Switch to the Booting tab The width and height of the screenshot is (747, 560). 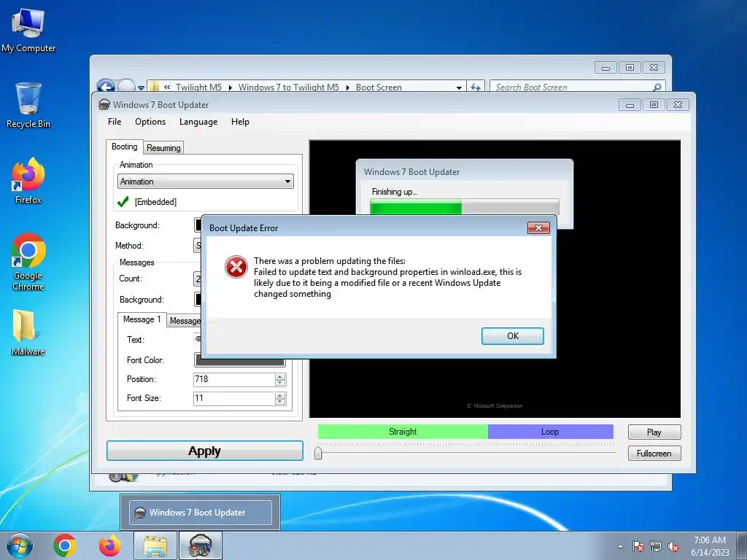tap(124, 147)
